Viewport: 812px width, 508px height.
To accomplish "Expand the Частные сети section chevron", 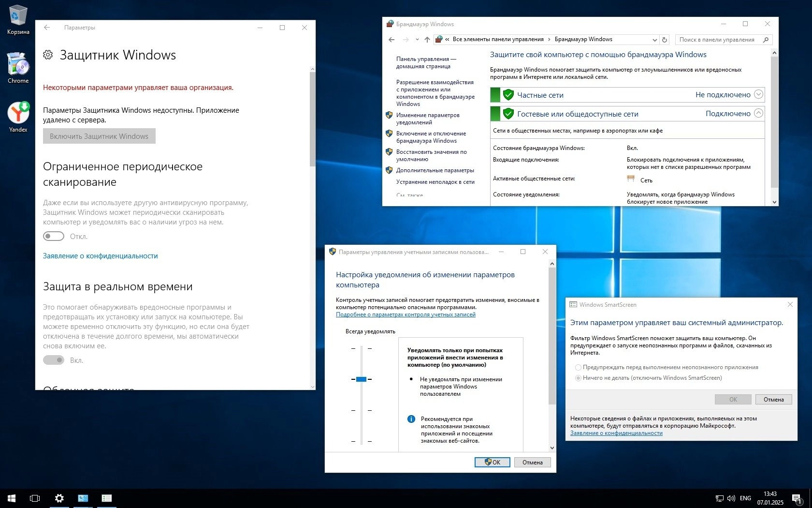I will 759,94.
